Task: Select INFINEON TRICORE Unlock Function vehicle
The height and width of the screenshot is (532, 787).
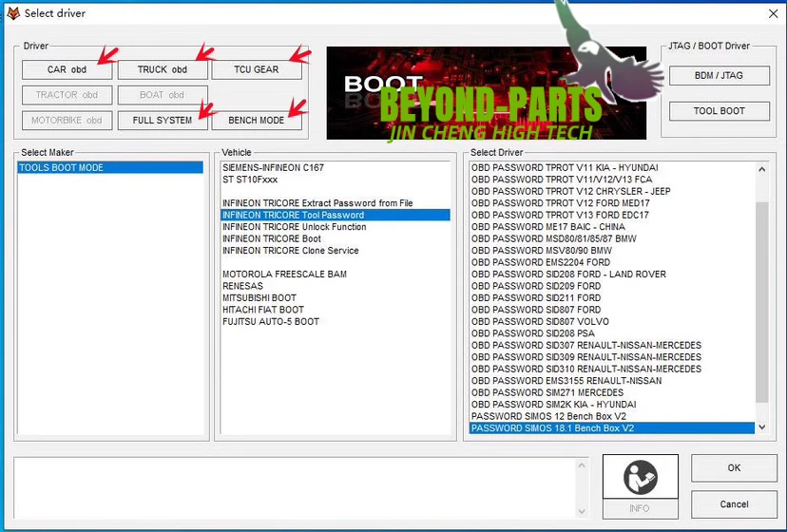Action: (x=294, y=227)
